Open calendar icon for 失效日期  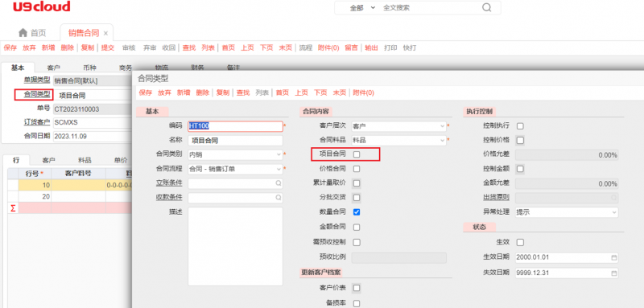click(x=614, y=273)
